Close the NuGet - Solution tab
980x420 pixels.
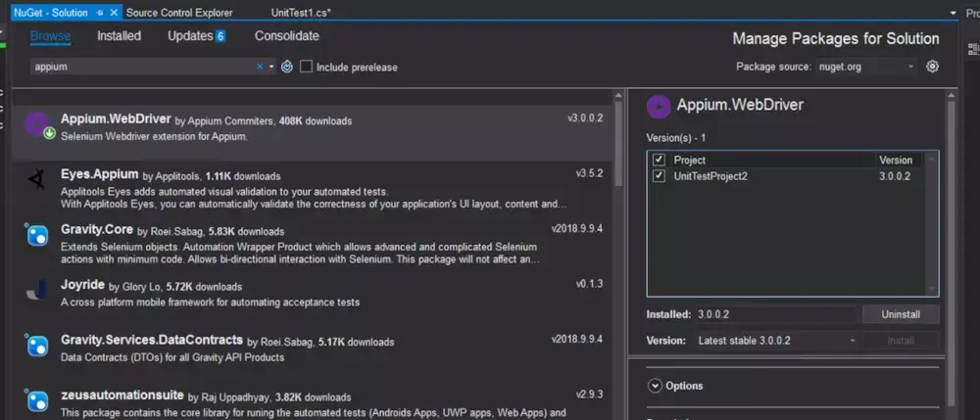click(113, 13)
